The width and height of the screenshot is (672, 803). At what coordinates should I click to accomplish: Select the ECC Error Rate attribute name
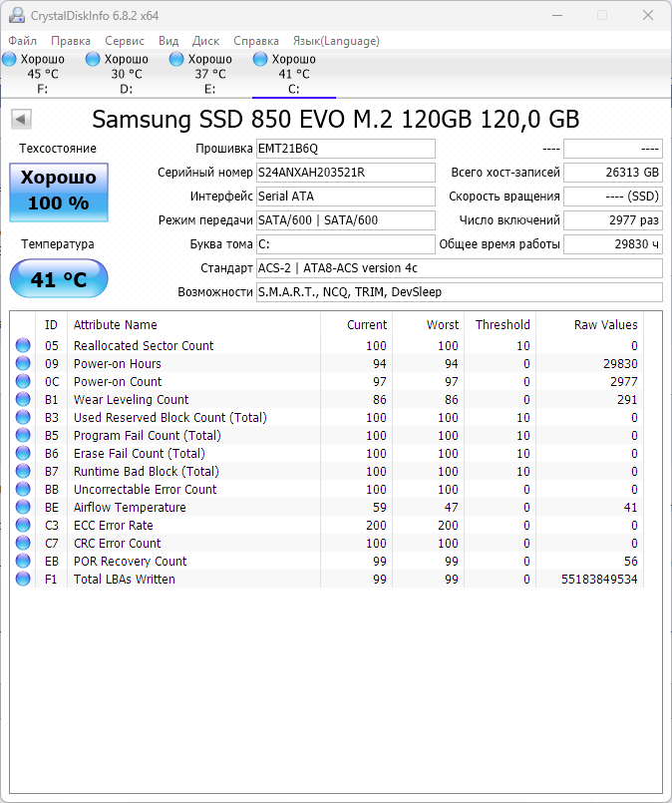(x=113, y=526)
